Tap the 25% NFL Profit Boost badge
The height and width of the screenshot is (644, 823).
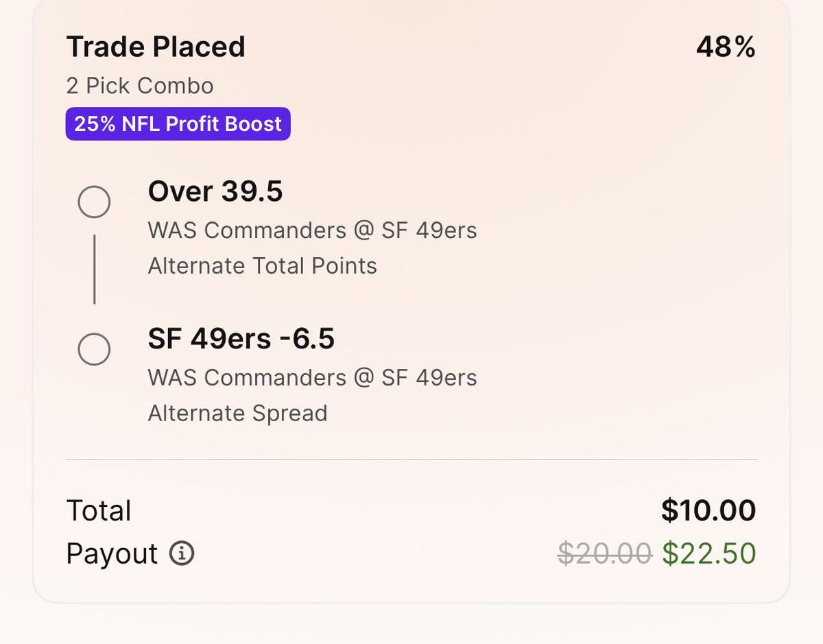coord(178,124)
